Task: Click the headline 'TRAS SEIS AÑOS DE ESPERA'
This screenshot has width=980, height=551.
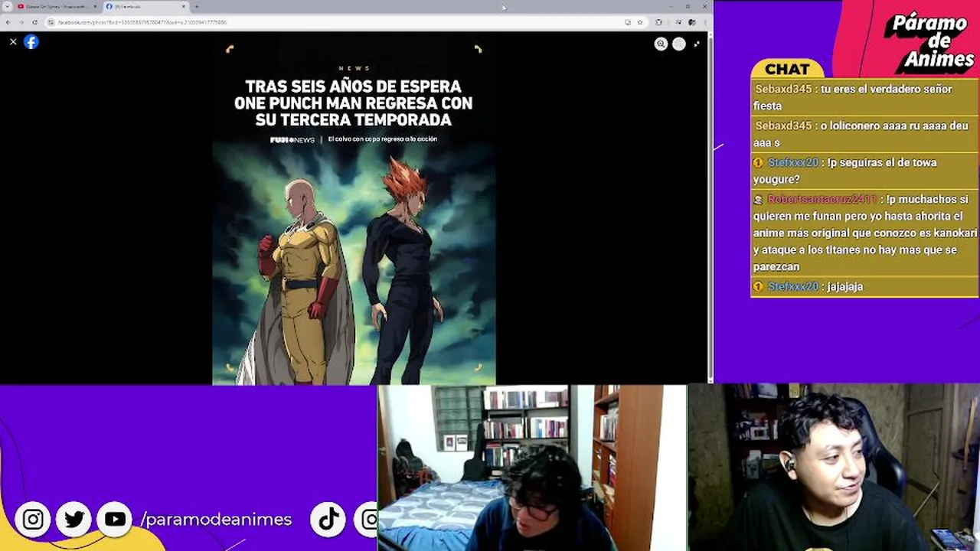Action: click(353, 86)
